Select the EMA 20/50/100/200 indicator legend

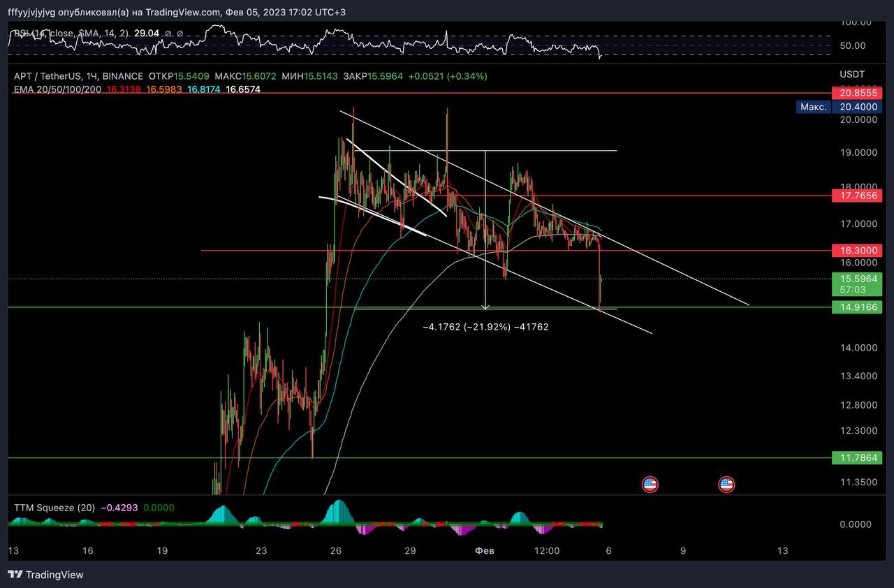click(57, 89)
